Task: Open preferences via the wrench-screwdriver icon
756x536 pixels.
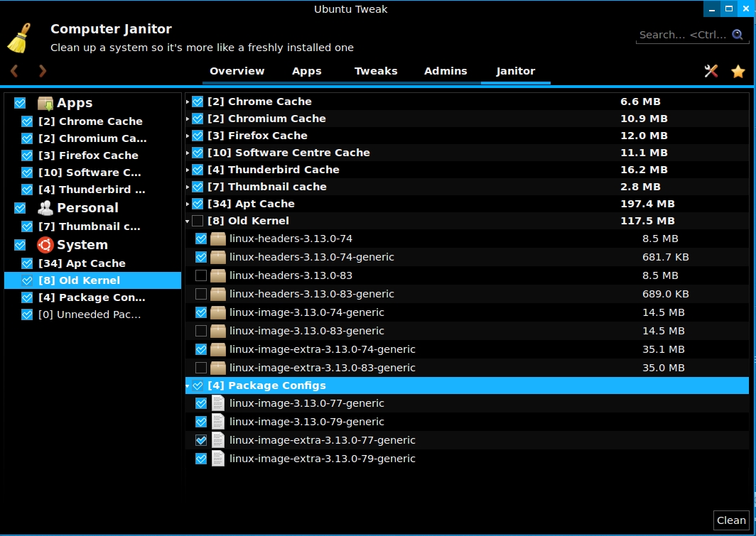Action: [x=711, y=71]
